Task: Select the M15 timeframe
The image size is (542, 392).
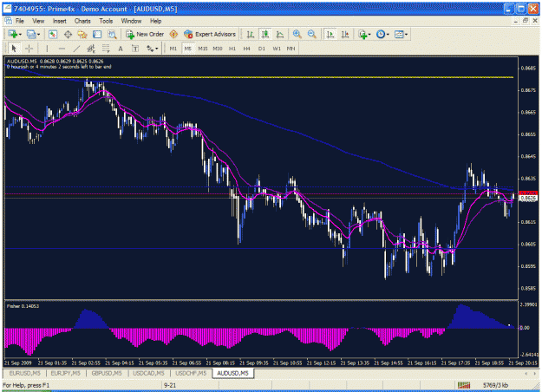Action: (x=203, y=49)
